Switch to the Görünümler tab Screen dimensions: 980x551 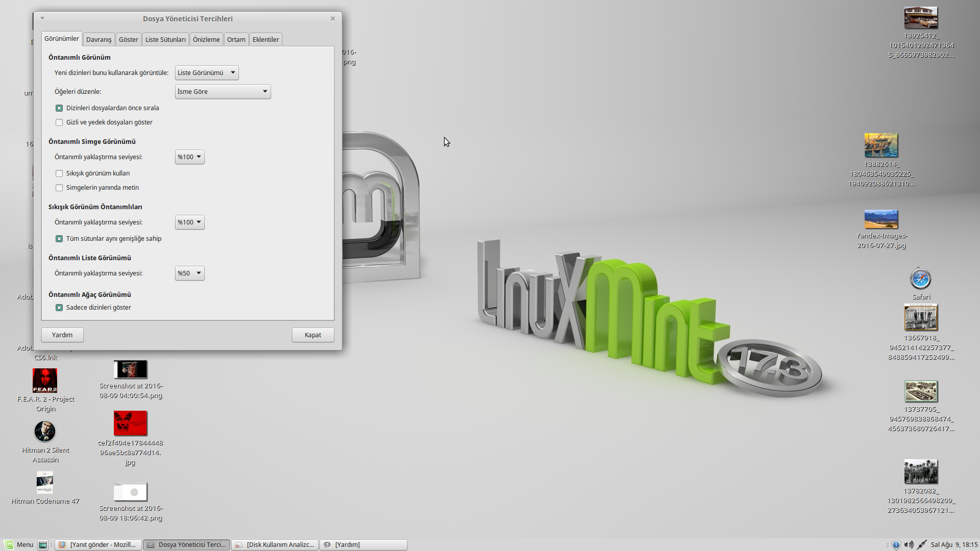62,39
